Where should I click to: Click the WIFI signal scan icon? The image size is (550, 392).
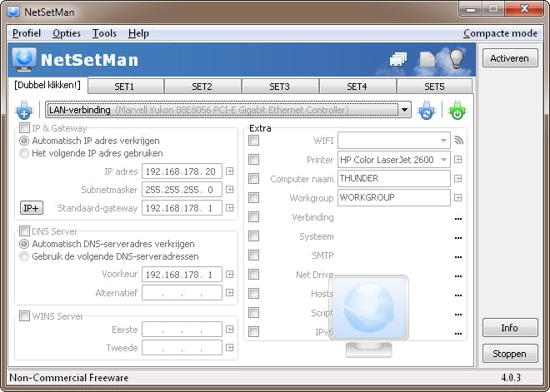458,141
